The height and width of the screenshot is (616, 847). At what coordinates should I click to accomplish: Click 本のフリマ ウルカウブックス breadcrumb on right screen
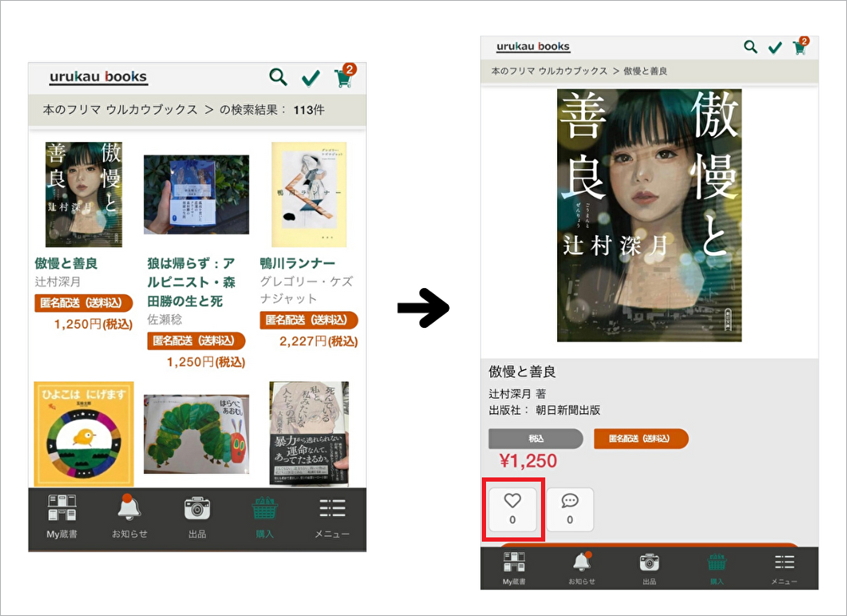pyautogui.click(x=549, y=72)
